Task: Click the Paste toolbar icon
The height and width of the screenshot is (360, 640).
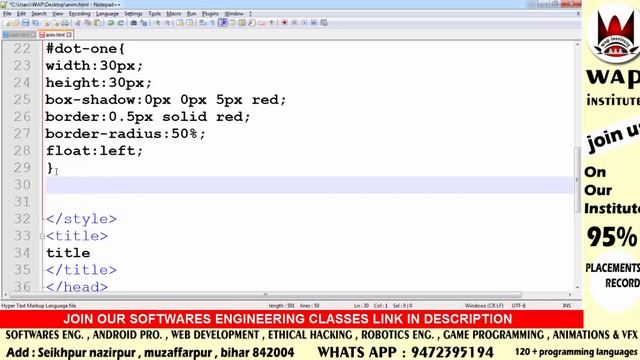Action: [98, 23]
